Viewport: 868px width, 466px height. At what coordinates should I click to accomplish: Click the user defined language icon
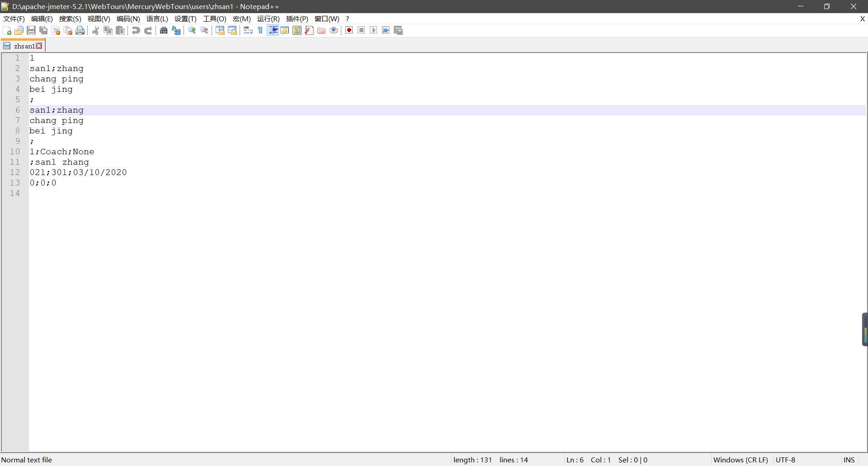coord(285,30)
